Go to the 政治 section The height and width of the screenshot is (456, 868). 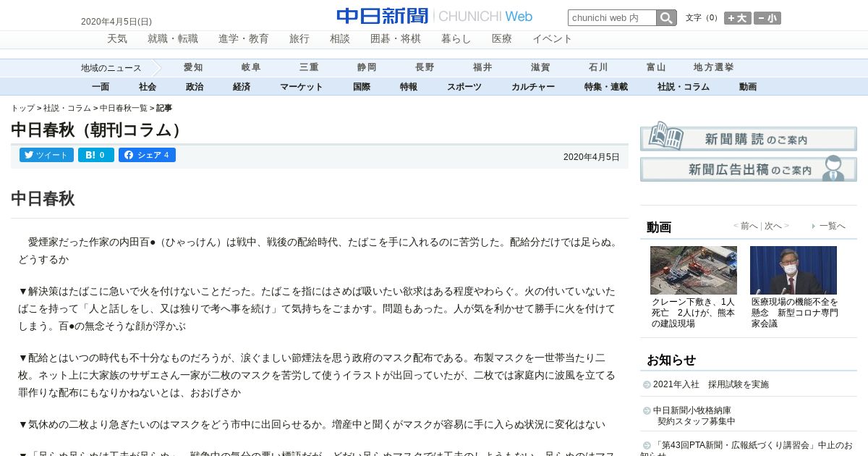click(x=195, y=87)
